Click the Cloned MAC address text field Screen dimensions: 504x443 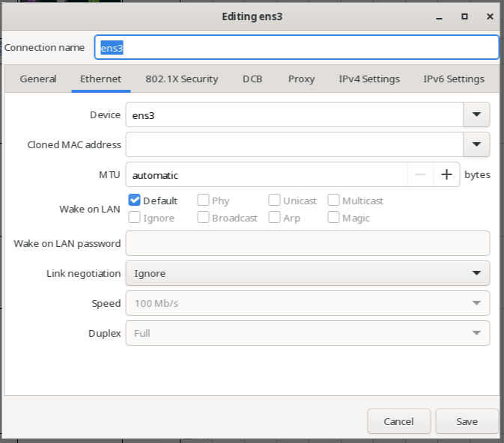click(294, 144)
